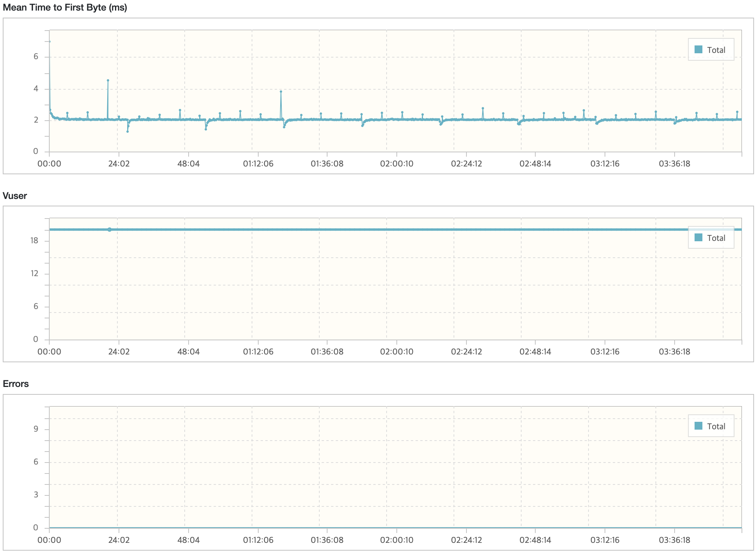Click the 'Vuser' chart title
This screenshot has height=553, width=756.
(x=15, y=196)
